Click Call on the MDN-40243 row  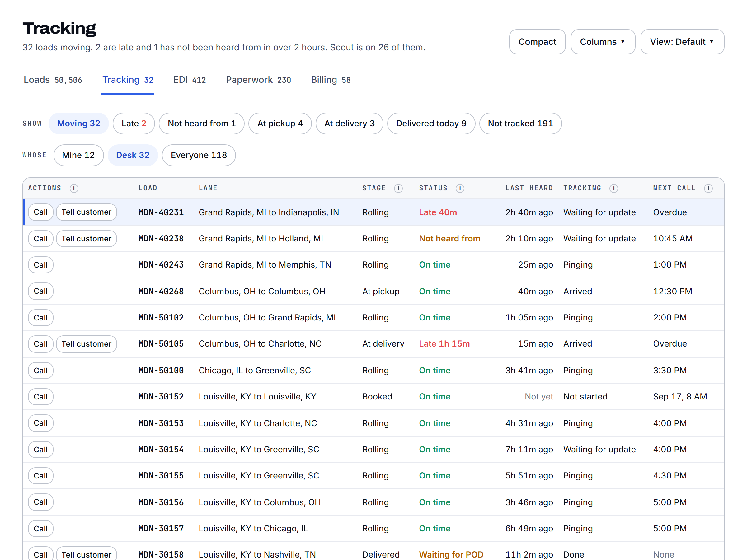(40, 265)
